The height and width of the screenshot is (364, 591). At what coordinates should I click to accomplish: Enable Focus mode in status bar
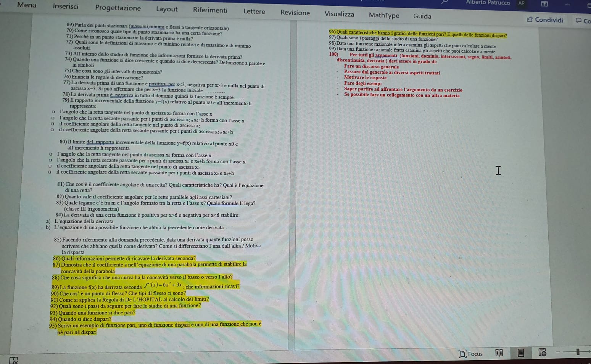tap(471, 354)
